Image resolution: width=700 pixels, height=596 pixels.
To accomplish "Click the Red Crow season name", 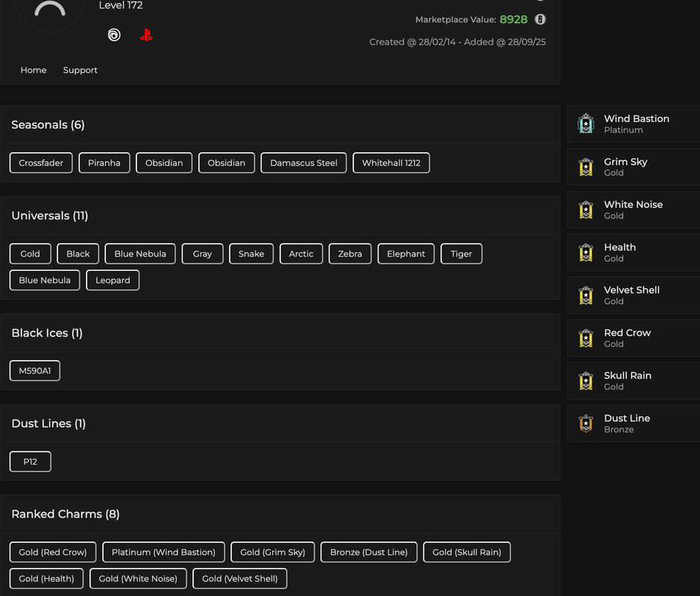I will pos(627,333).
